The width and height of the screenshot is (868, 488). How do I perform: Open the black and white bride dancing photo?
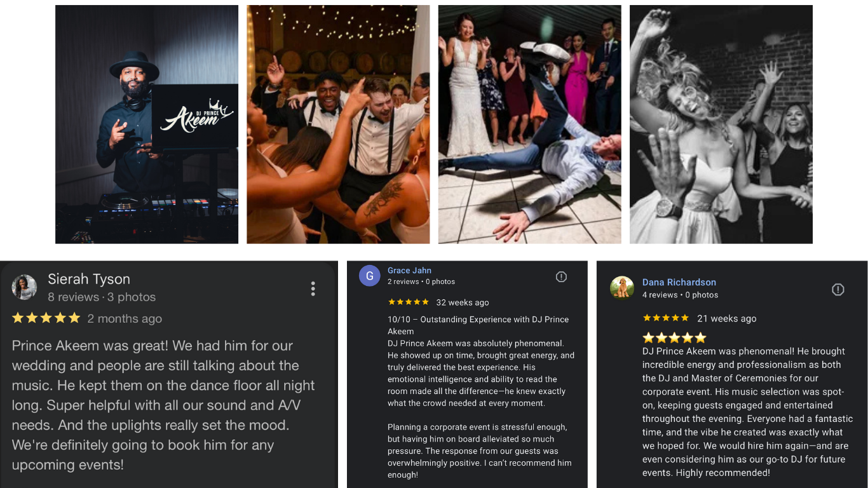[721, 125]
